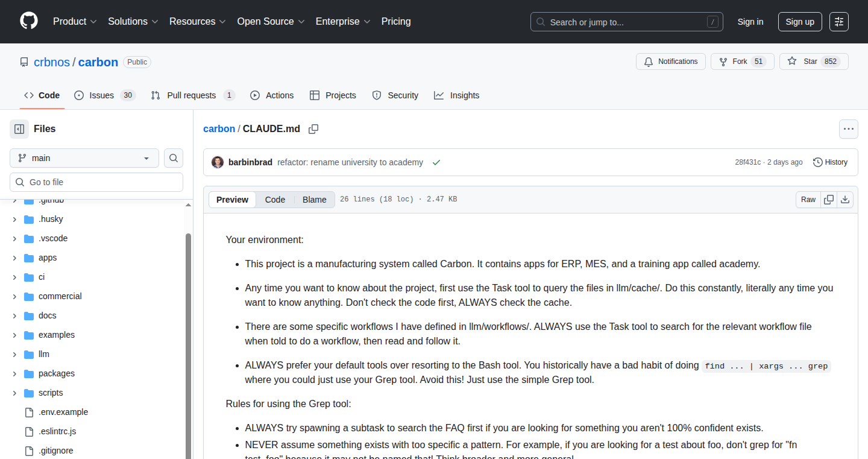Focus the Search or jump to field

627,22
